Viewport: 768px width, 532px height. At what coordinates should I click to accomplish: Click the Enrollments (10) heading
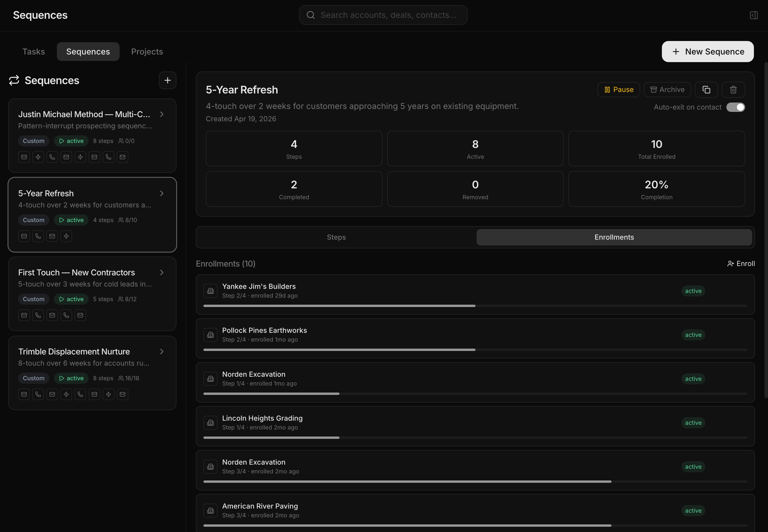tap(225, 264)
